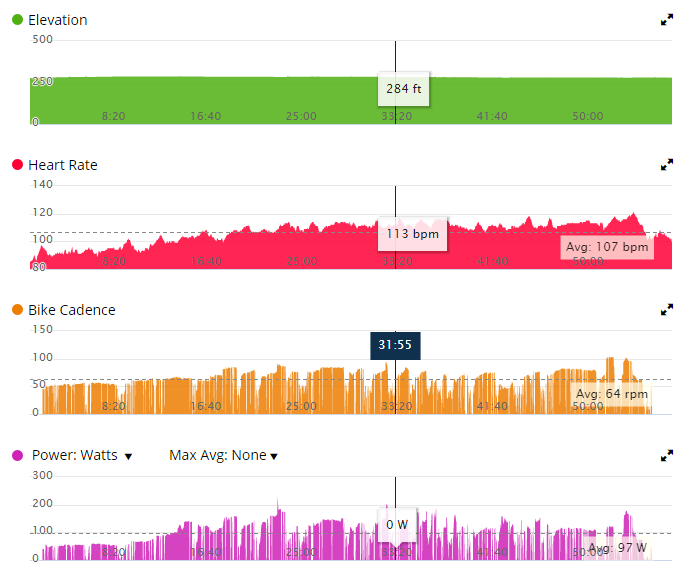Expand the Heart Rate chart to fullscreen
683x569 pixels.
(x=667, y=165)
